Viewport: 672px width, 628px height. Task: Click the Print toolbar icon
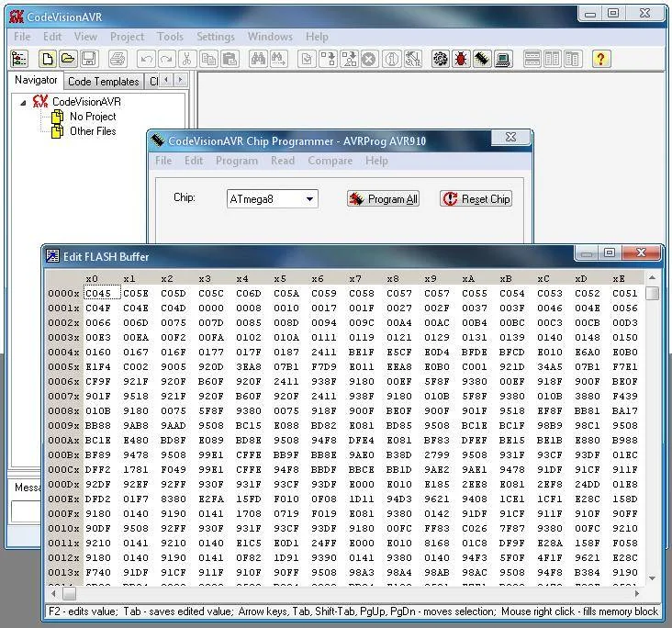[x=117, y=59]
